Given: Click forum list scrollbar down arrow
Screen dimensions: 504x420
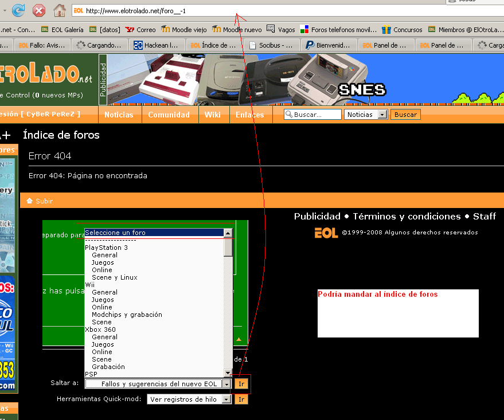Looking at the screenshot, I should pos(228,373).
